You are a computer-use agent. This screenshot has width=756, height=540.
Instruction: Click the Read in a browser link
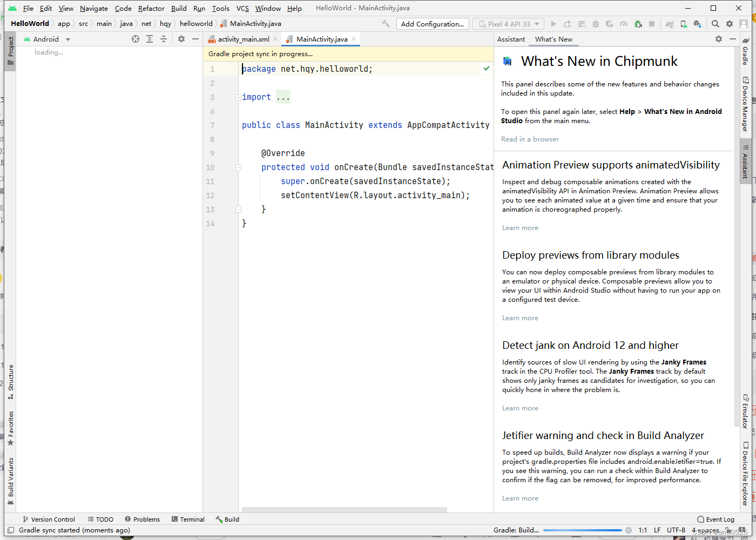[x=530, y=139]
